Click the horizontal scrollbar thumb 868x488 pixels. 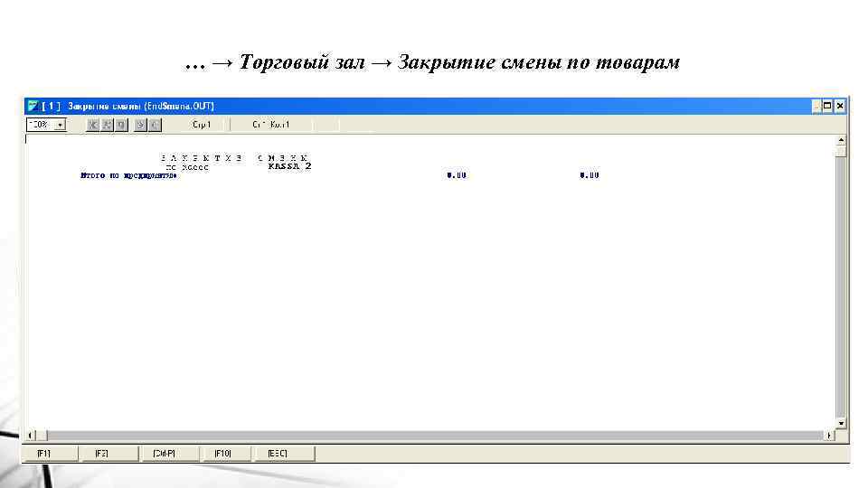point(42,436)
